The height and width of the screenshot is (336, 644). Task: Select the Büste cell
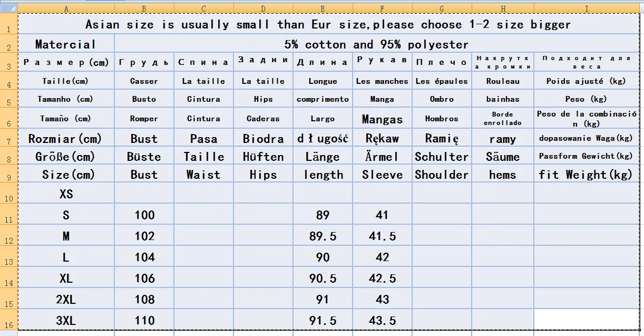click(x=144, y=157)
